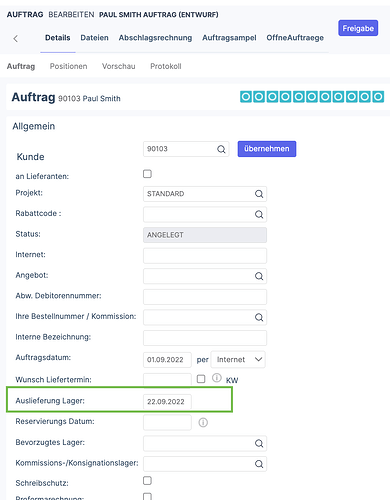
Task: Open the Positionen sub-tab
Action: tap(68, 66)
